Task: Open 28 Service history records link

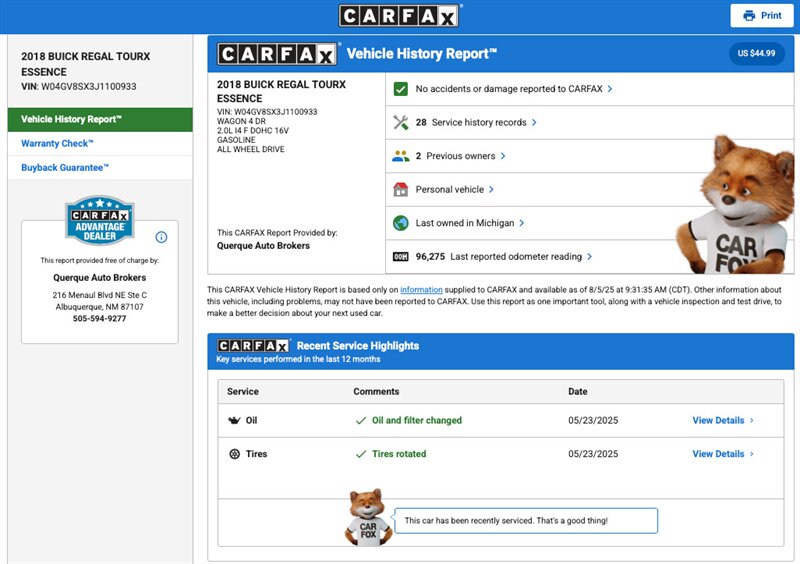Action: pos(471,122)
